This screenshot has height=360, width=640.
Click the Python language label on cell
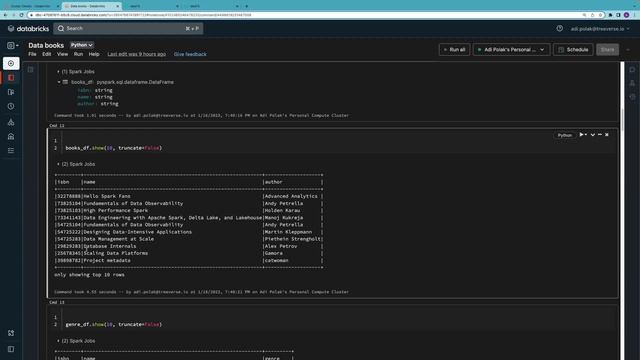click(x=564, y=135)
